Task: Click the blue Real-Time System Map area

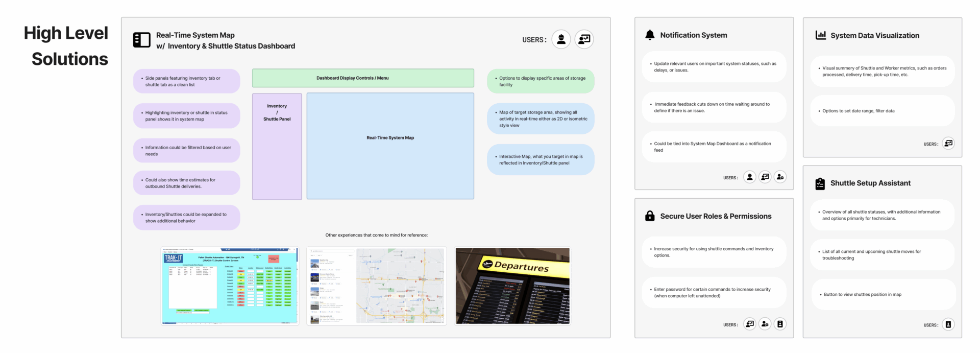Action: pyautogui.click(x=390, y=146)
